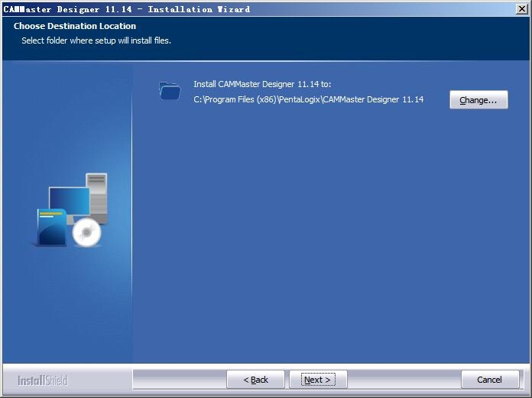Click the CD disc graphic
The image size is (532, 398).
pyautogui.click(x=88, y=232)
